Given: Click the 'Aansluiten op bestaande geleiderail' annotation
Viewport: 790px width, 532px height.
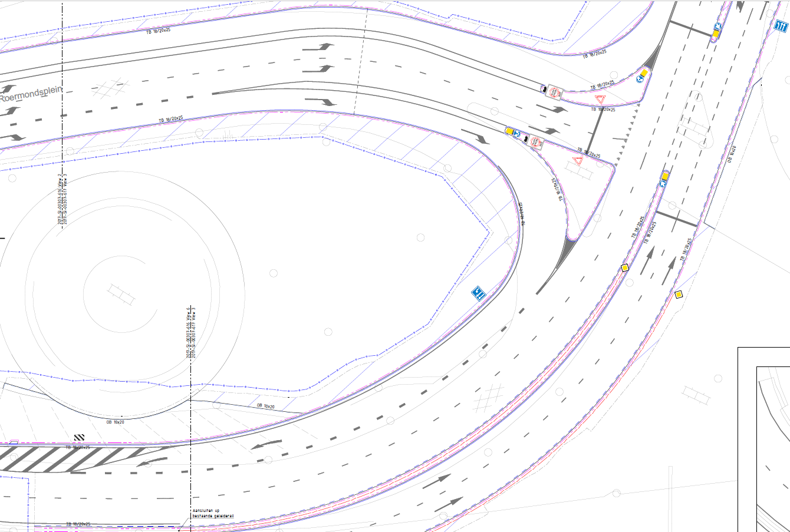Looking at the screenshot, I should click(x=213, y=513).
